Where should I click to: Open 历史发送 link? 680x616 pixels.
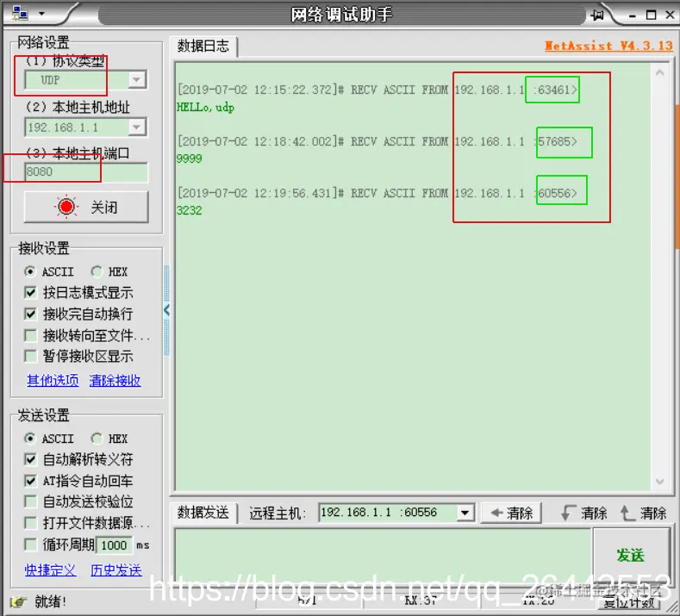point(116,569)
